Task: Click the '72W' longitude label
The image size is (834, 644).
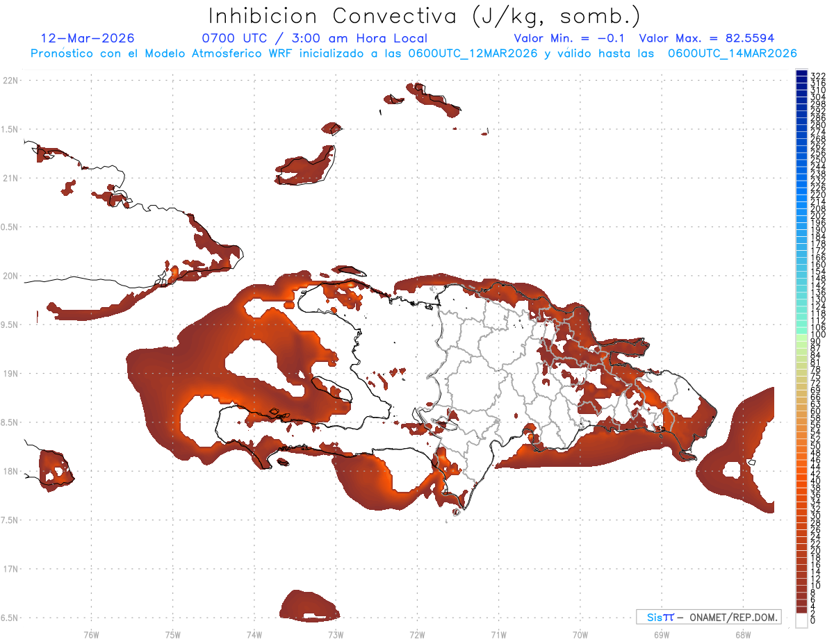Action: 417,634
